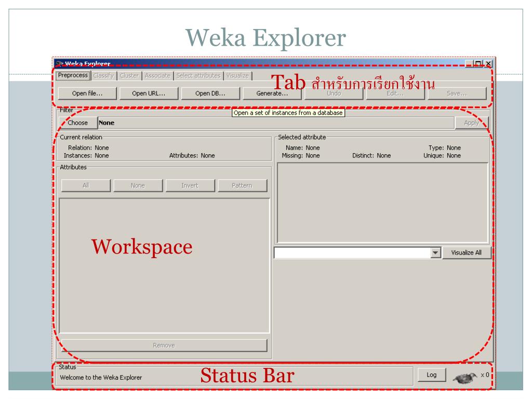Choose a filter with the Choose button
The image size is (532, 399).
point(78,123)
